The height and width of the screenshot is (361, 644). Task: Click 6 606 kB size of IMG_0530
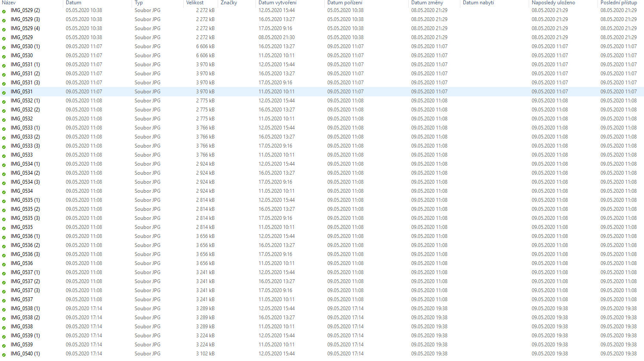click(205, 56)
